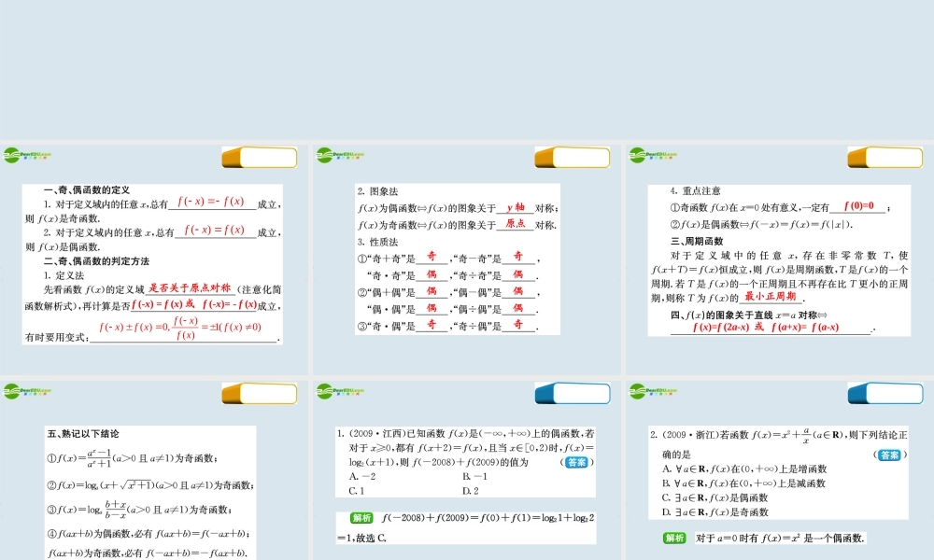Click the DearEDU logo on the 重点注意 slide
Viewport: 934px width, 560px height.
[x=653, y=155]
